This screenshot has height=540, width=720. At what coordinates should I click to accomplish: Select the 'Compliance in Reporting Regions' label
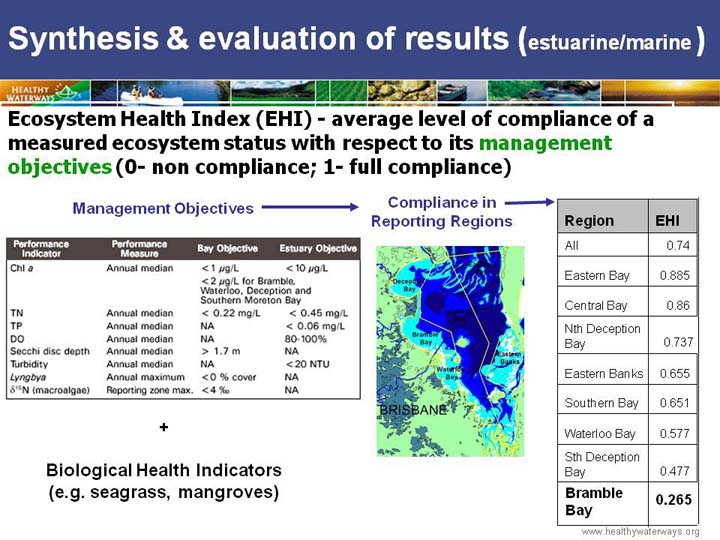442,212
